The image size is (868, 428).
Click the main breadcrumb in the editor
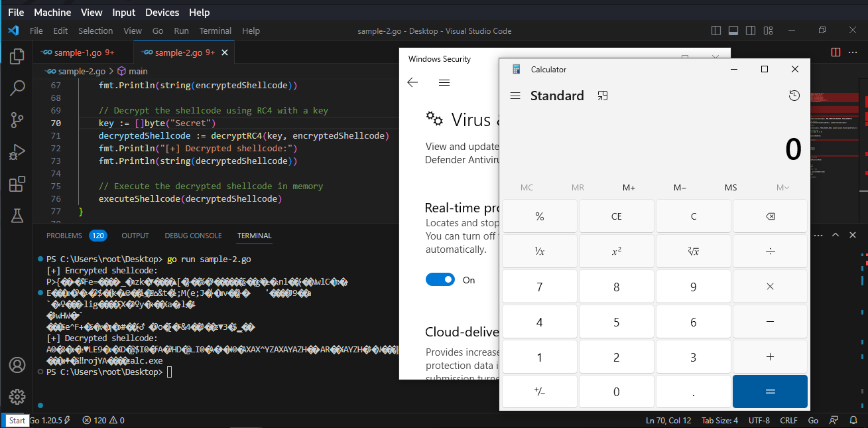click(133, 71)
